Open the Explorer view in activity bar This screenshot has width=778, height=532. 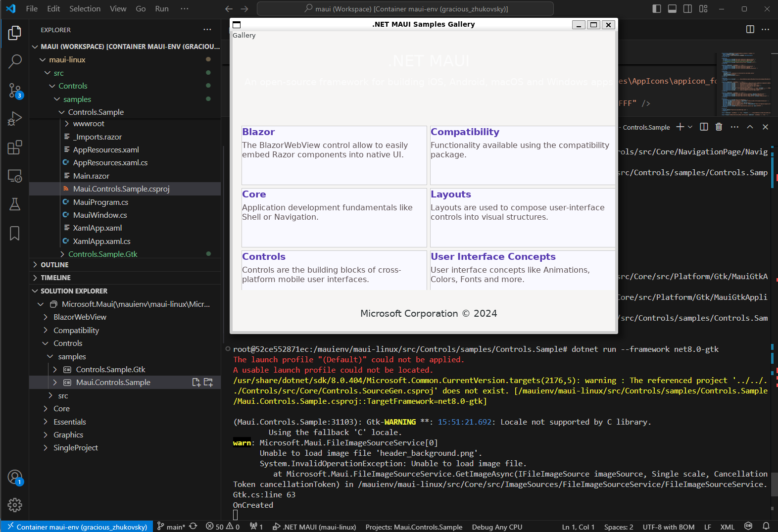click(15, 33)
